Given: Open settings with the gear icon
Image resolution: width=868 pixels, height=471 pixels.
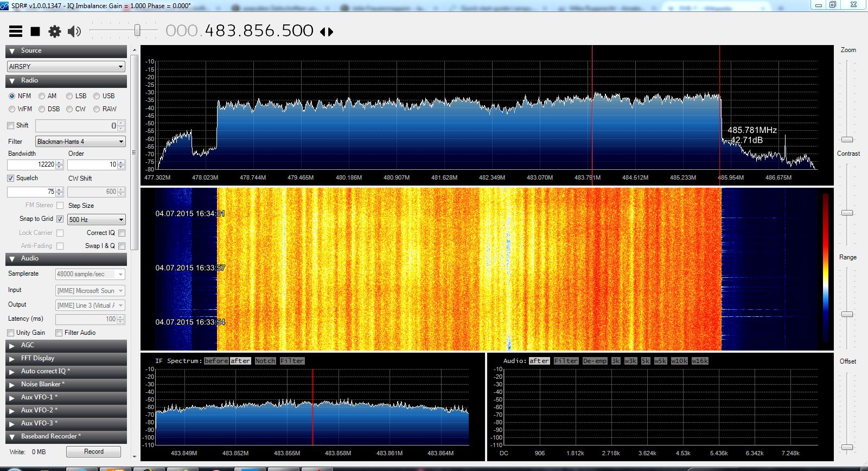Looking at the screenshot, I should 55,31.
